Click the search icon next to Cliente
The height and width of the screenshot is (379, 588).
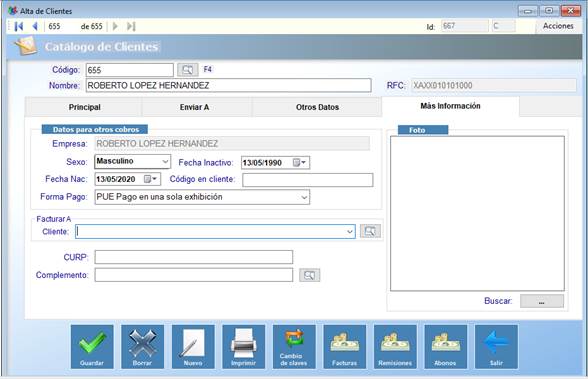(370, 231)
